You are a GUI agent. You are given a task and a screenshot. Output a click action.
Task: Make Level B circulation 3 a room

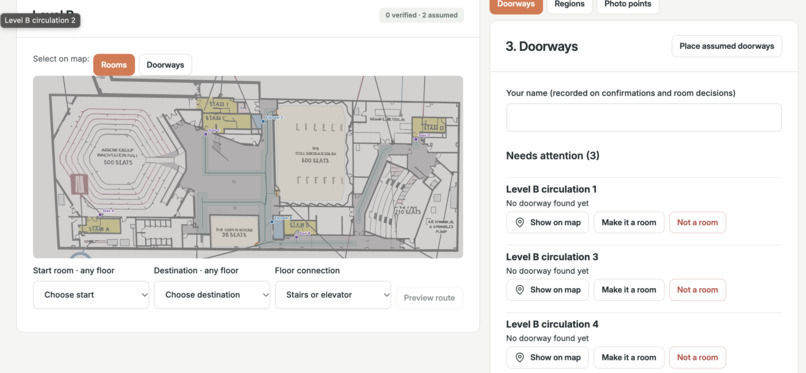pos(629,290)
